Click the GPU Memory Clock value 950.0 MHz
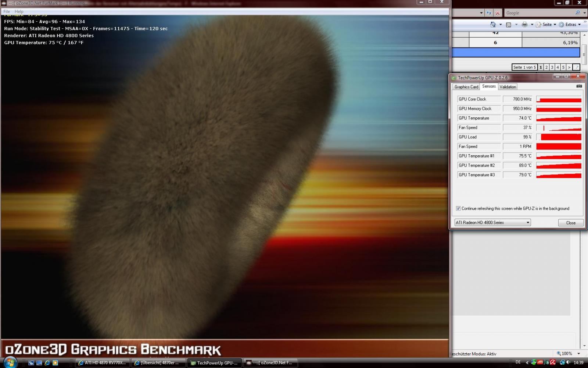 tap(518, 109)
